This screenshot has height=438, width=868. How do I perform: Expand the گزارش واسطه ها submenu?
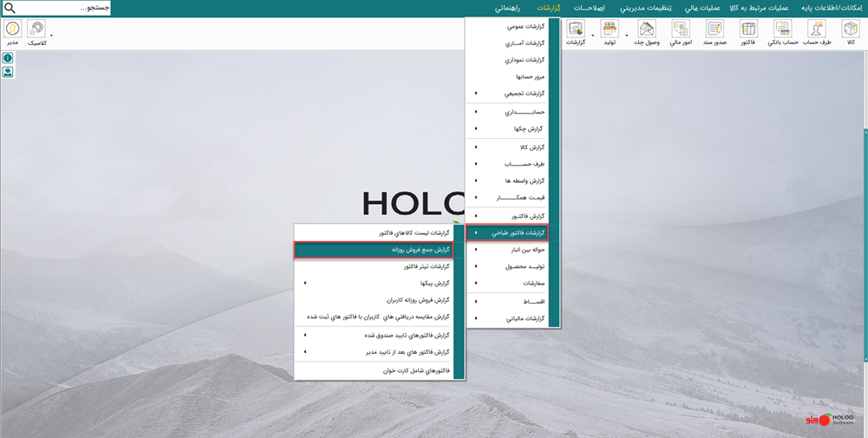point(507,181)
